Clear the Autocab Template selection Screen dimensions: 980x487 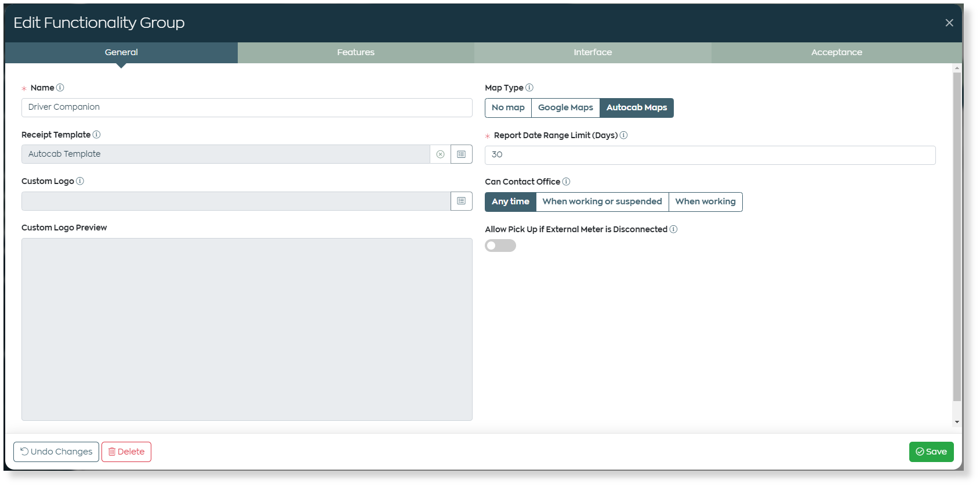440,154
